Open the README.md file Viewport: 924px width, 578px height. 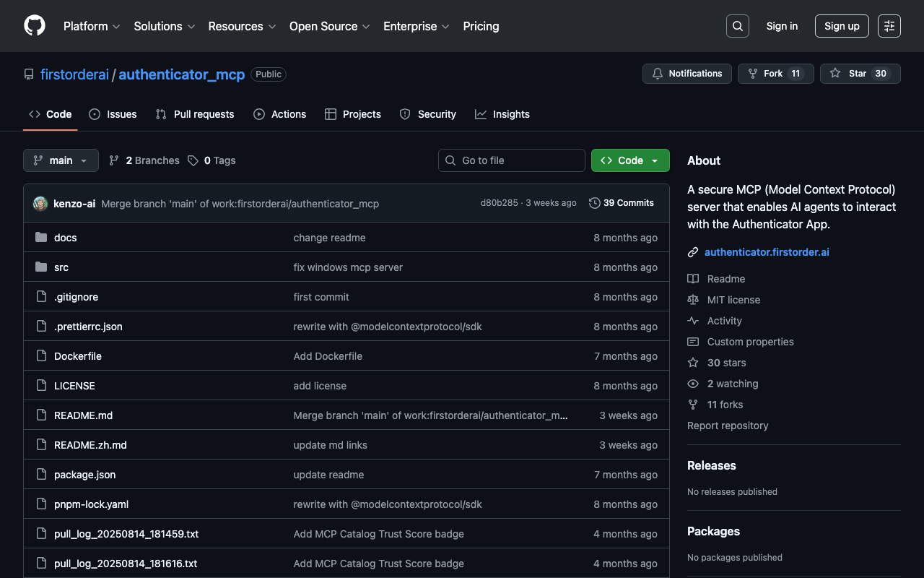pyautogui.click(x=83, y=415)
